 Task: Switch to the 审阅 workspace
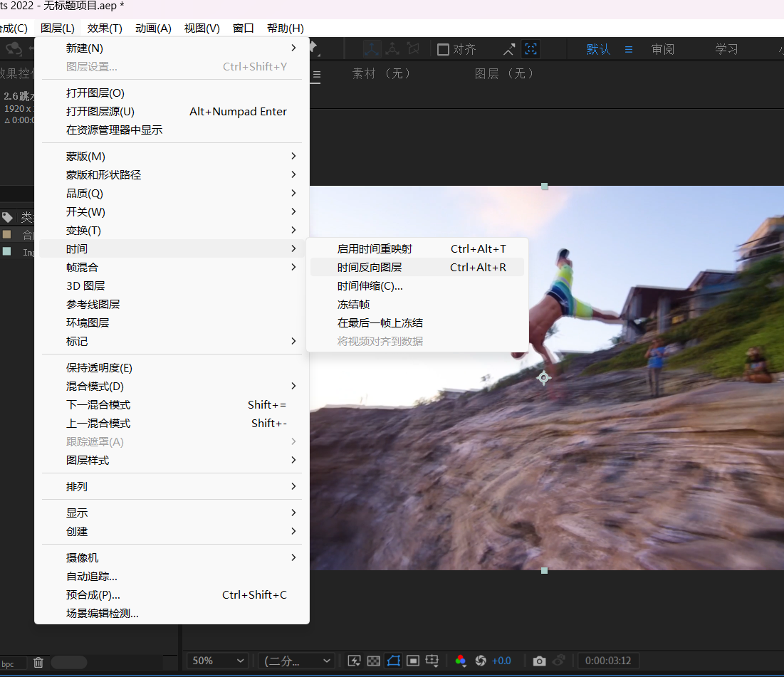click(662, 50)
